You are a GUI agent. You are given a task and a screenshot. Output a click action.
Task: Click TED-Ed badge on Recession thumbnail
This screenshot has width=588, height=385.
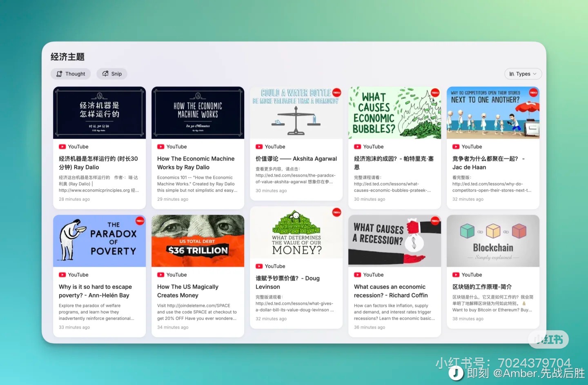point(435,221)
